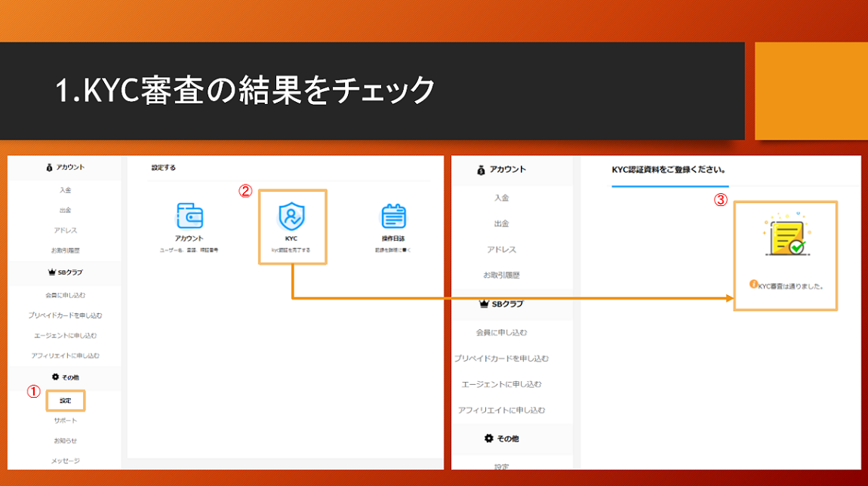Open メッセージ in the sidebar

point(66,460)
